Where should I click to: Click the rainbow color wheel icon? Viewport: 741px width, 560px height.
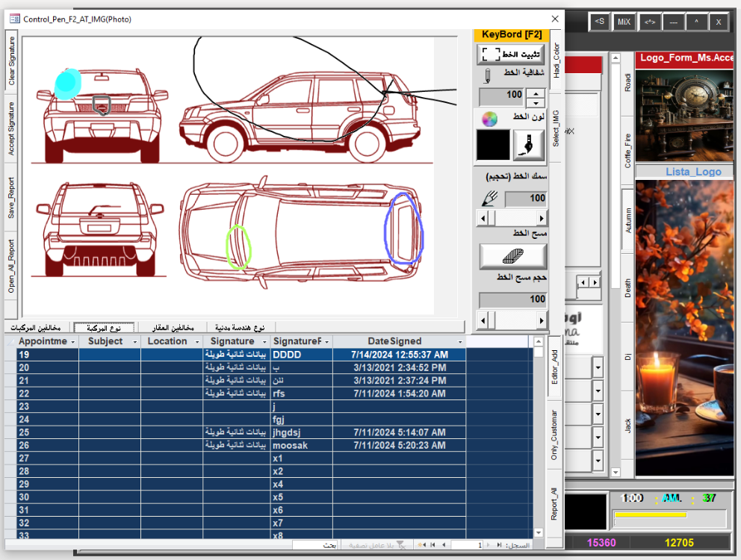(489, 119)
